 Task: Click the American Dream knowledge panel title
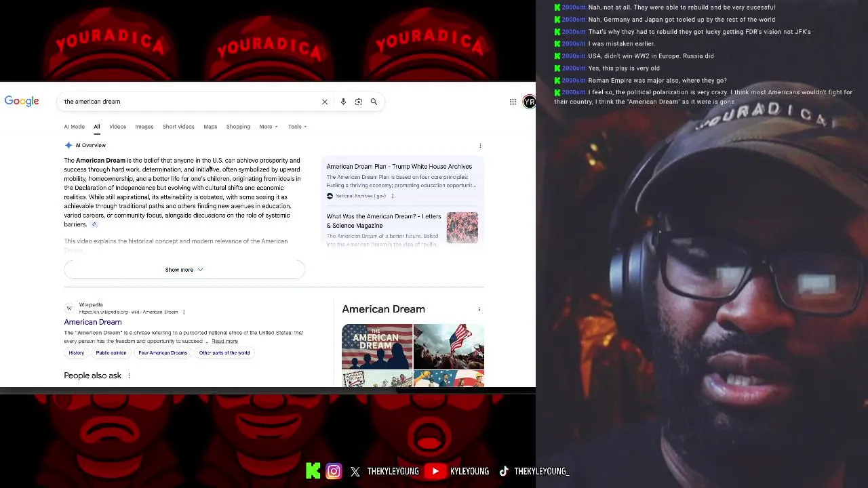coord(383,309)
